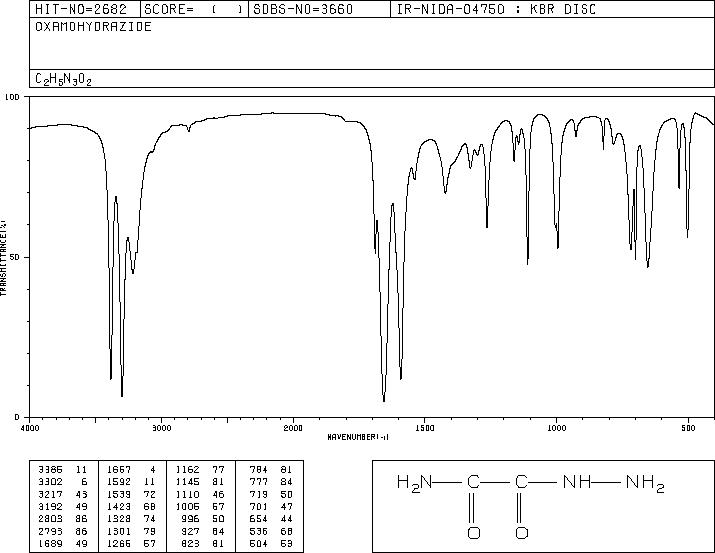Click the 3000 tick on wavenumber axis

pos(161,428)
